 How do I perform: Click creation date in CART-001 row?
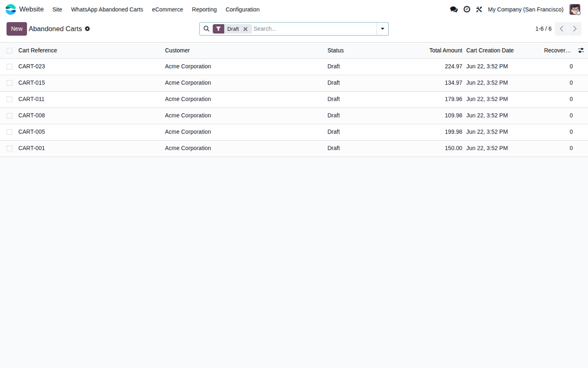487,148
